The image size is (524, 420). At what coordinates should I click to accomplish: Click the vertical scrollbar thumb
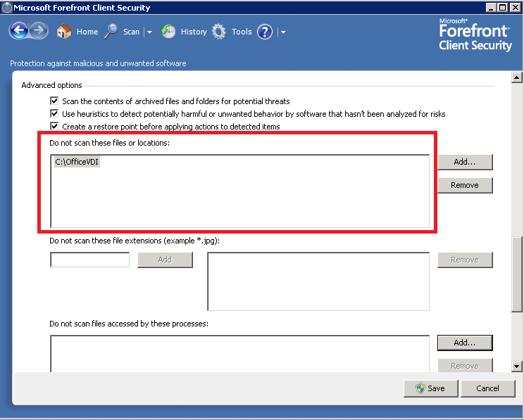tap(517, 274)
